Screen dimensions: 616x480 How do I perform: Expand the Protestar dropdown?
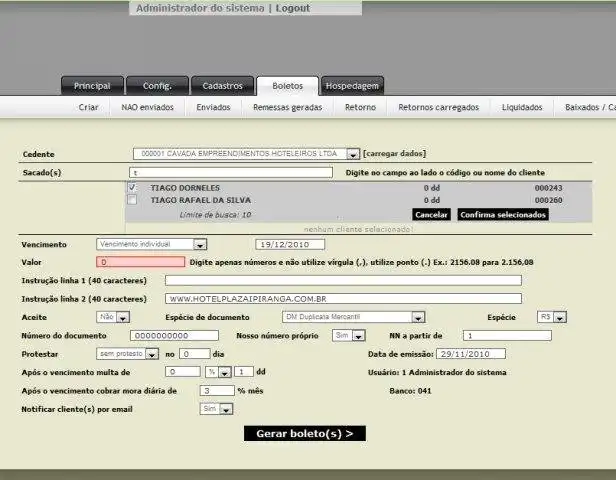127,354
